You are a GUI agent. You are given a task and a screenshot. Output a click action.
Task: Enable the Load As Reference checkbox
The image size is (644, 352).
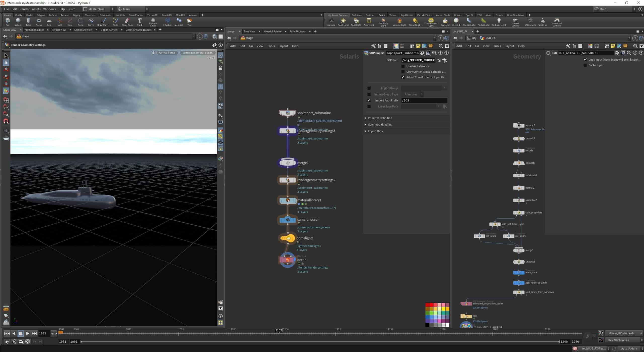[x=403, y=66]
